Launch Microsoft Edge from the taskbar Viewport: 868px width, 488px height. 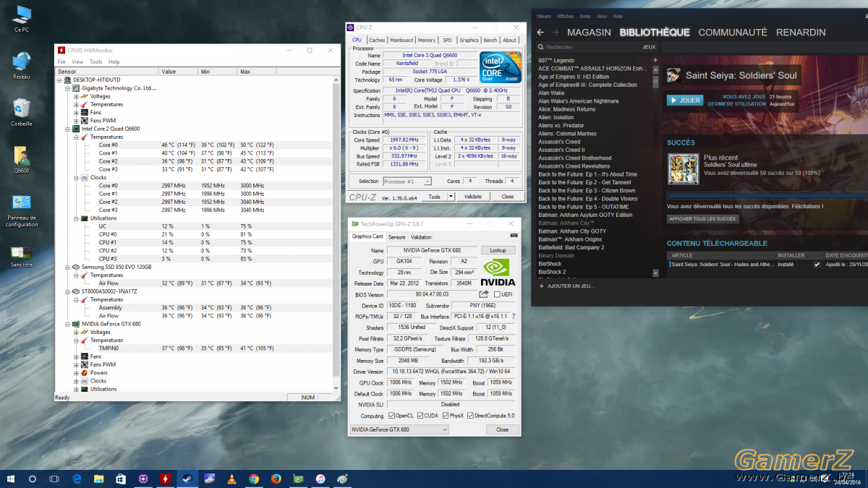coord(77,479)
